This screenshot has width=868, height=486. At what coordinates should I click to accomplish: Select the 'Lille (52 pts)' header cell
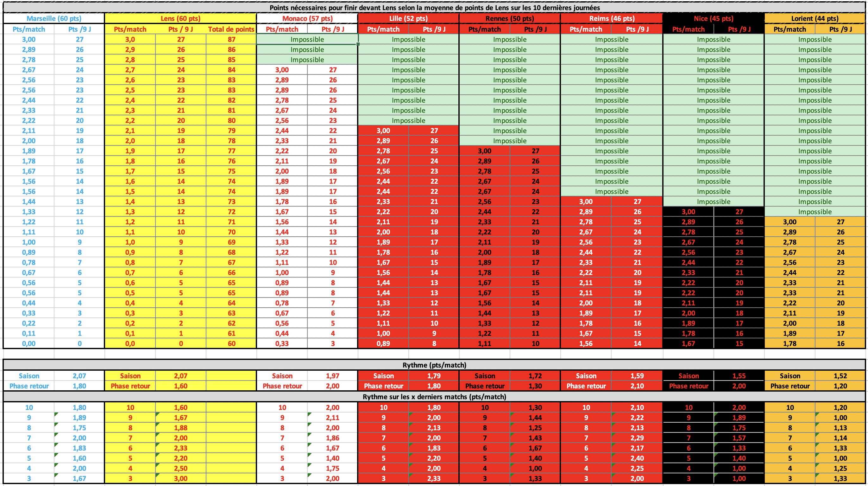click(408, 19)
